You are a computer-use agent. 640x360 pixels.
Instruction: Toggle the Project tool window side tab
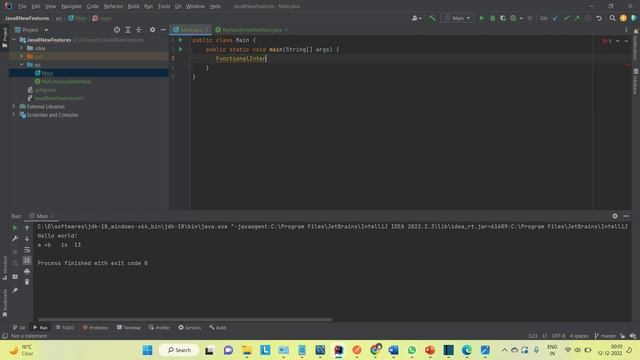click(4, 38)
